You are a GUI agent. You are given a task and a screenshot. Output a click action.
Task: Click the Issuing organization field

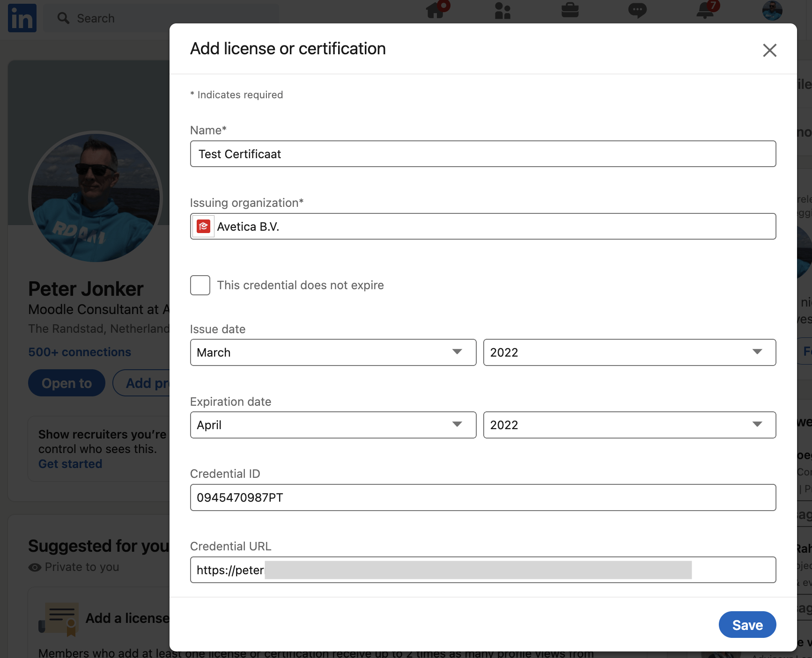pyautogui.click(x=483, y=227)
